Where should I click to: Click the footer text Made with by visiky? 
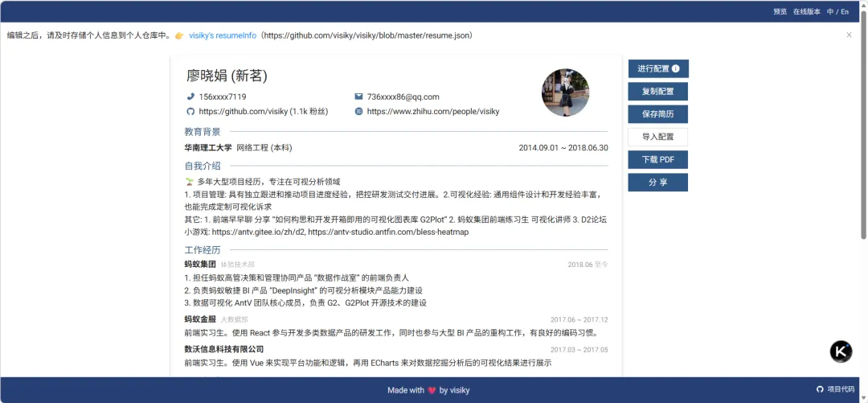[428, 390]
